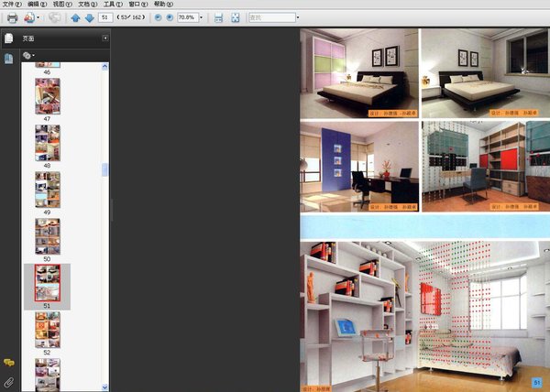Collapse the 页面 navigation panel
This screenshot has height=392, width=550.
(x=104, y=38)
